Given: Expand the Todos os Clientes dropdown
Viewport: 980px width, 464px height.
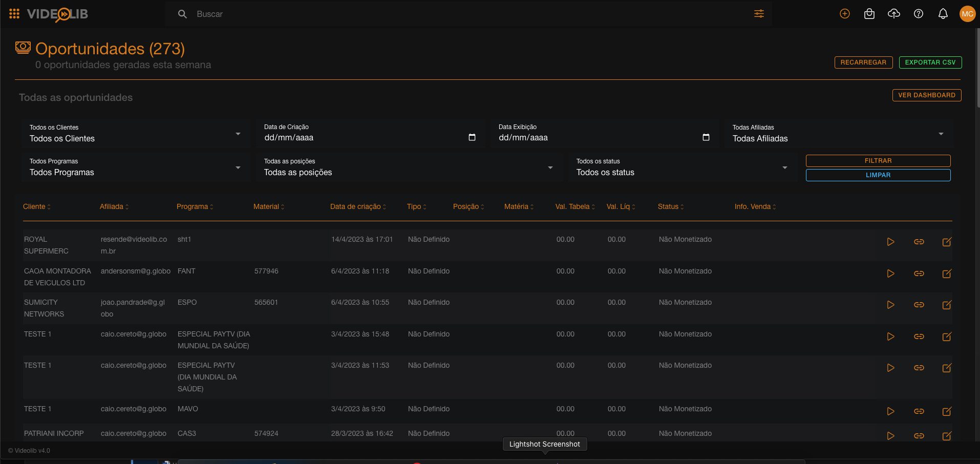Looking at the screenshot, I should coord(136,134).
